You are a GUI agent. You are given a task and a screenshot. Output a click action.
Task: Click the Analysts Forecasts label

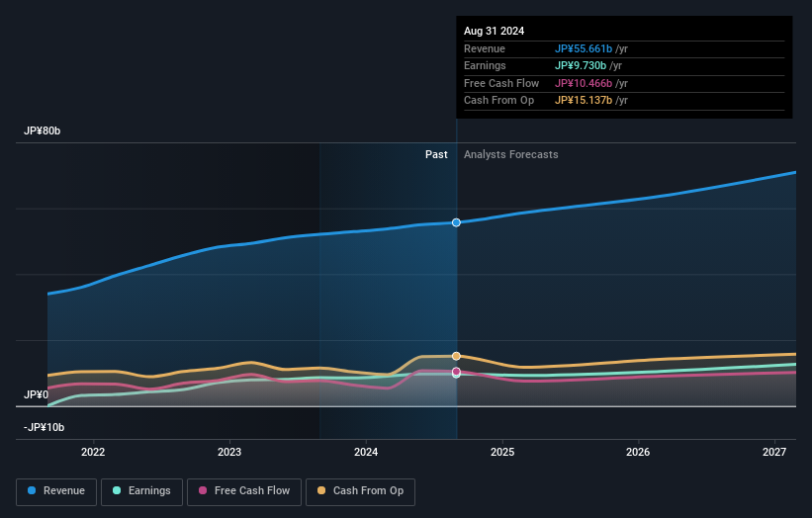[511, 154]
